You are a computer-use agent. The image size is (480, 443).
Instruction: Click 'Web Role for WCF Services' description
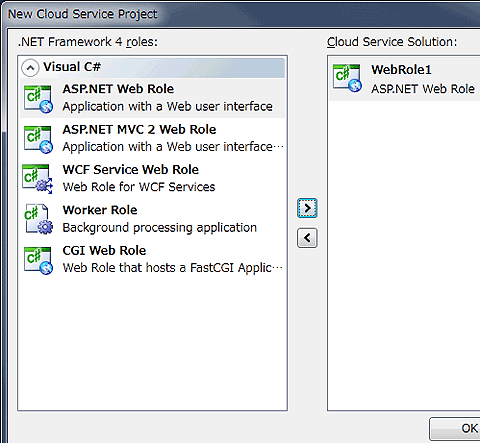[x=139, y=187]
